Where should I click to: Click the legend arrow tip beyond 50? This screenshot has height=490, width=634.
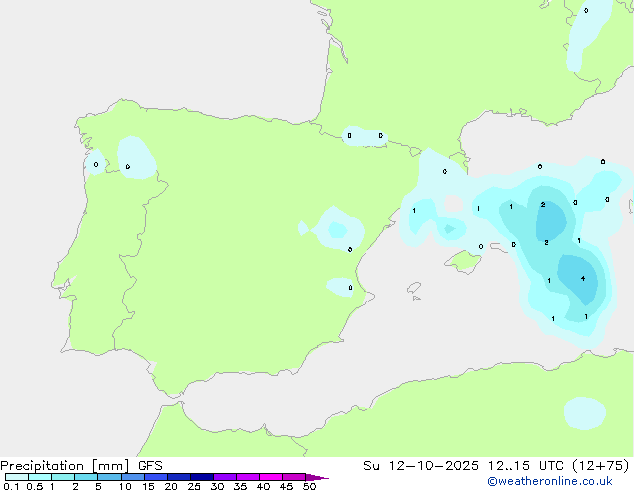coord(317,477)
